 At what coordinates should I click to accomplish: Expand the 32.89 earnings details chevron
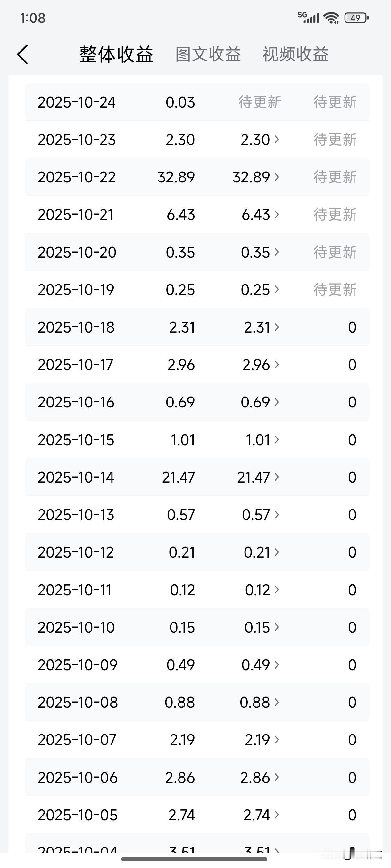(x=277, y=177)
